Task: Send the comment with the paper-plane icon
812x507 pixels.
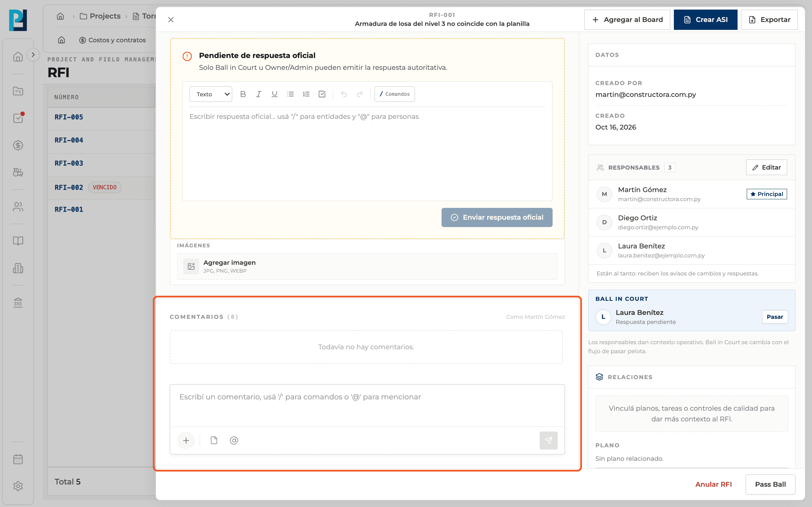Action: click(x=548, y=440)
